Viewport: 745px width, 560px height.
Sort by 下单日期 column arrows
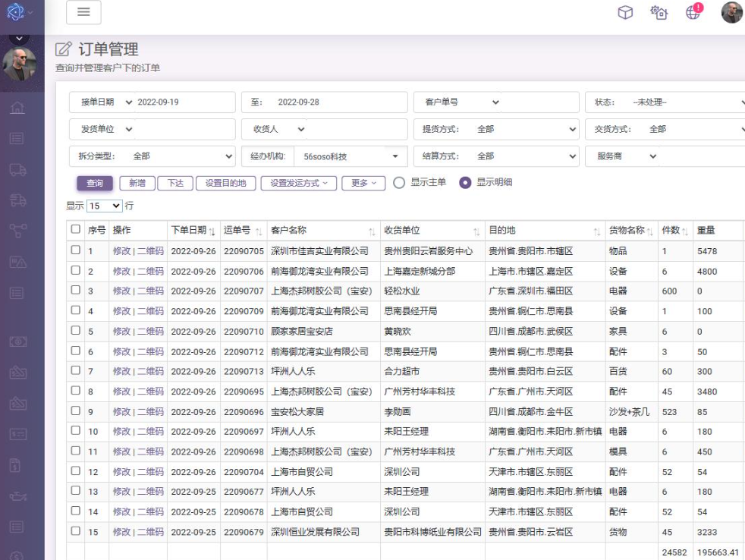click(212, 231)
